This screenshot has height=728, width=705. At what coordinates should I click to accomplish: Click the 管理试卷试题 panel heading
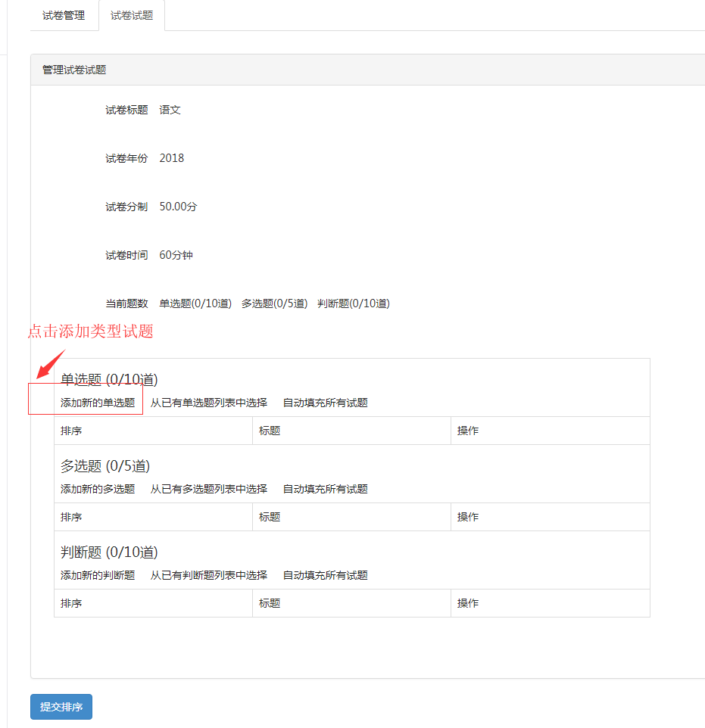coord(74,70)
